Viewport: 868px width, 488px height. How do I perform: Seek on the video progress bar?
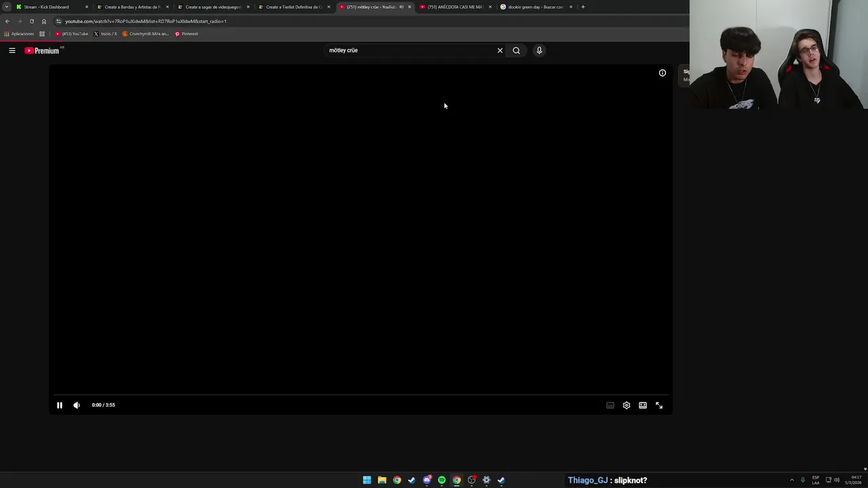point(360,394)
